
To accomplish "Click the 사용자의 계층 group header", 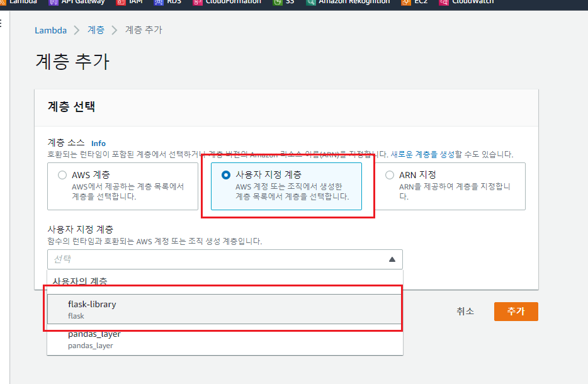I will (80, 281).
